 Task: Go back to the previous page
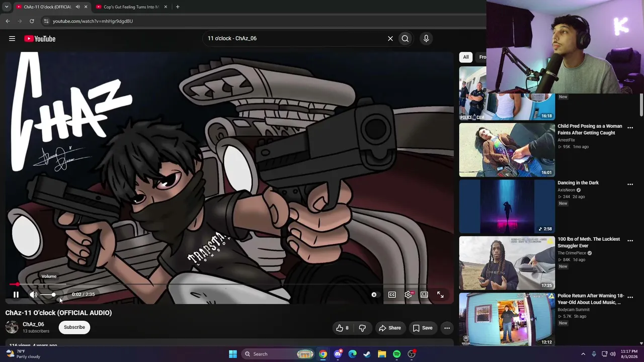8,21
